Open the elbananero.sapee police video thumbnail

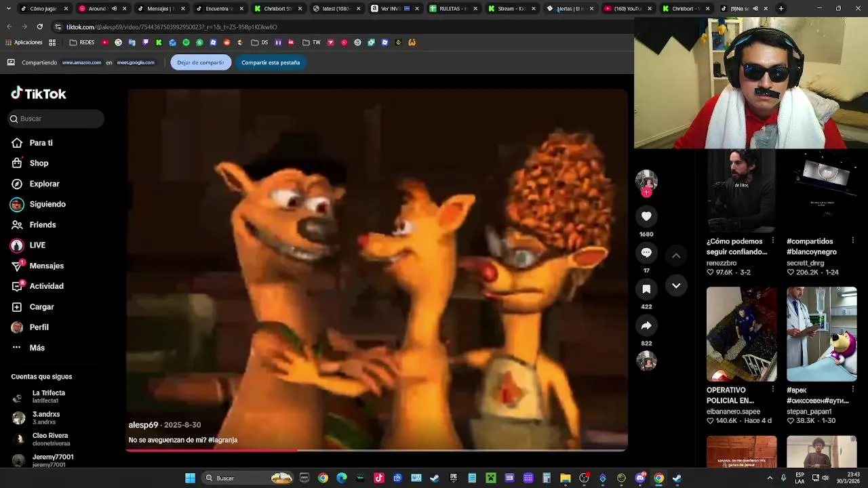741,334
